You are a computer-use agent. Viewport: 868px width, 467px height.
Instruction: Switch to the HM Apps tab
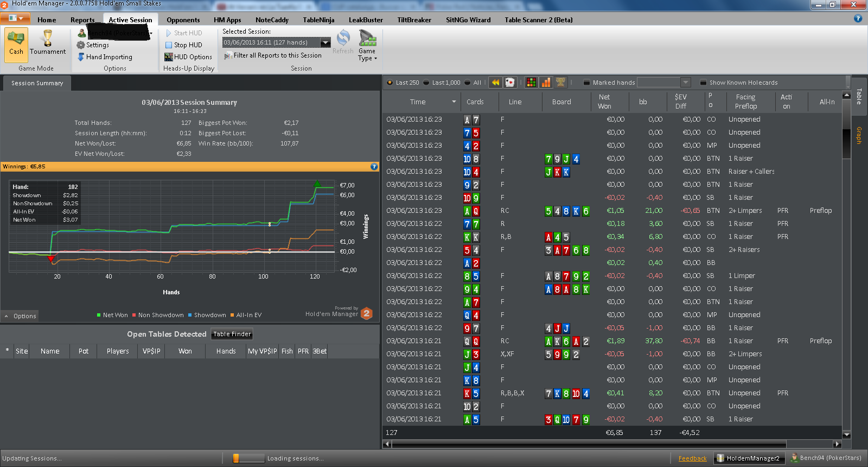point(227,20)
